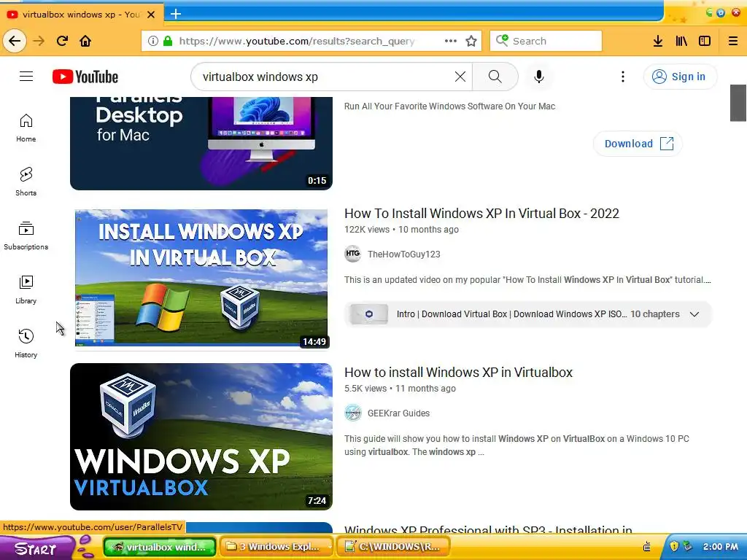This screenshot has height=560, width=747.
Task: Play the 'Windows XP VirtualBox' 7:24 thumbnail
Action: tap(201, 437)
